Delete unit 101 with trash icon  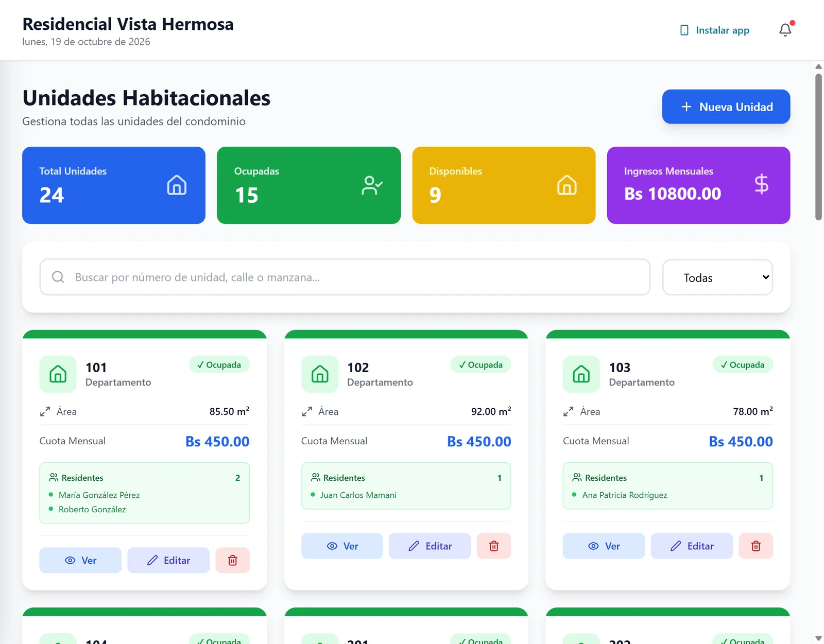(x=232, y=560)
